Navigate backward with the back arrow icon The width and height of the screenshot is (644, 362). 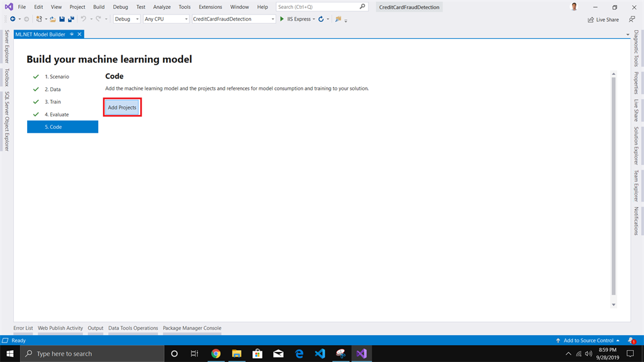(13, 19)
